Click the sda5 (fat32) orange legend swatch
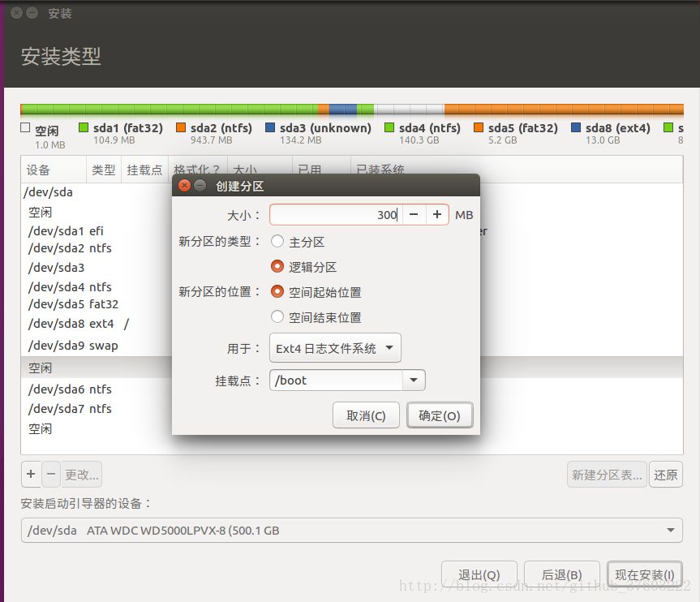Screen dimensions: 700x602 [479, 127]
